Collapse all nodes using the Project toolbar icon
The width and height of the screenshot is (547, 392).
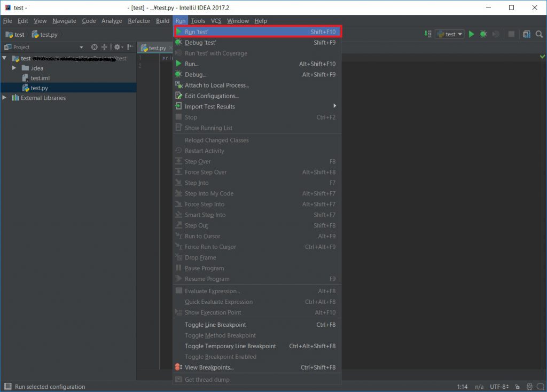(105, 47)
